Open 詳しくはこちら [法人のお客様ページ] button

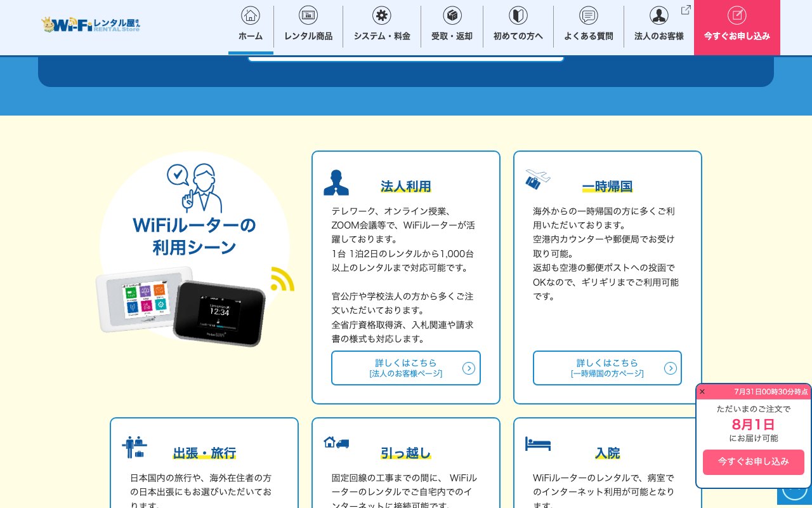pos(406,368)
